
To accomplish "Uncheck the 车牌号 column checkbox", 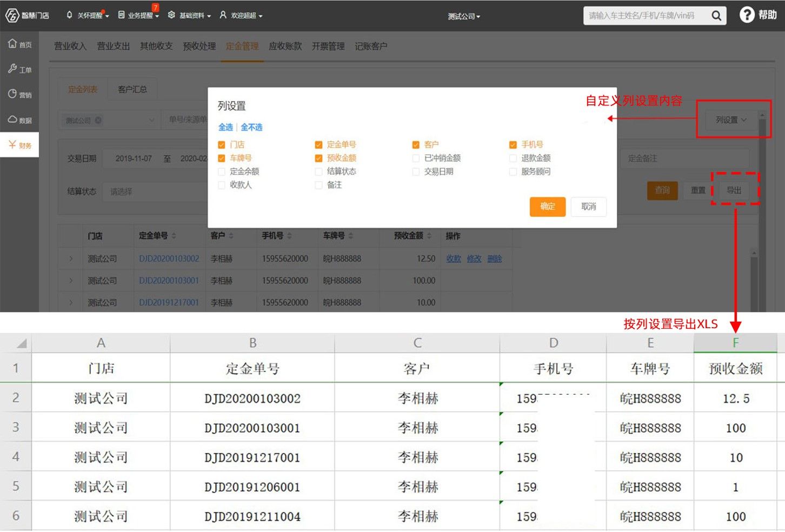I will [x=221, y=158].
